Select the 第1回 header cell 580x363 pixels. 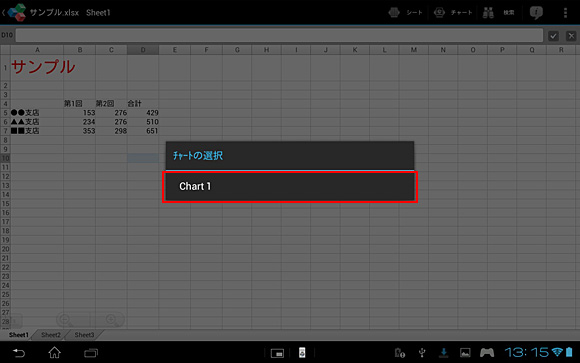coord(80,104)
